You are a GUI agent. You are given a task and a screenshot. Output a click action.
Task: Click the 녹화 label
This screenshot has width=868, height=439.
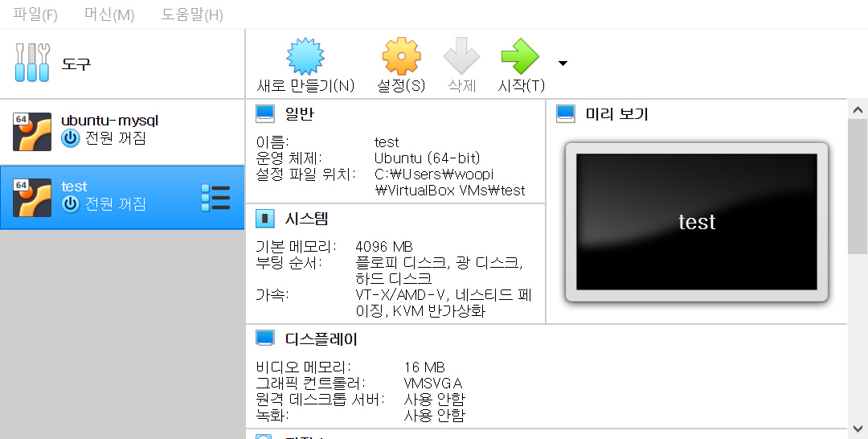[x=272, y=415]
